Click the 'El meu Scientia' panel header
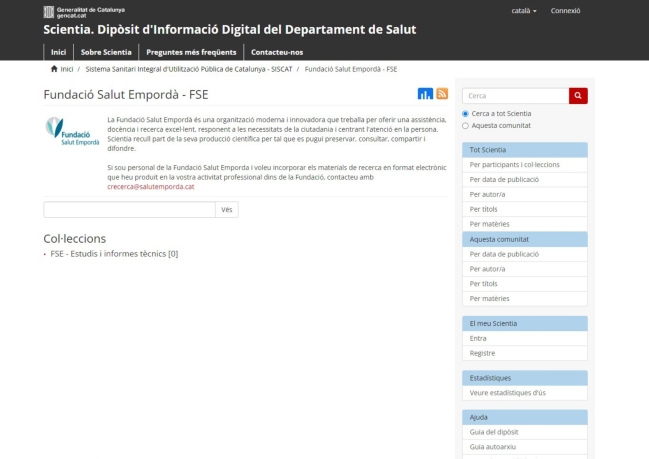Image resolution: width=649 pixels, height=459 pixels. point(525,324)
